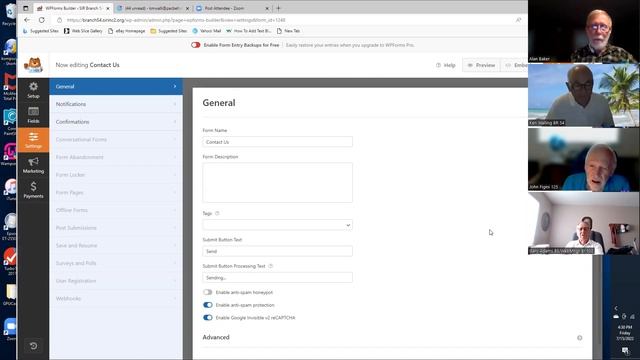Select the General settings tab
The height and width of the screenshot is (360, 640).
[x=116, y=87]
